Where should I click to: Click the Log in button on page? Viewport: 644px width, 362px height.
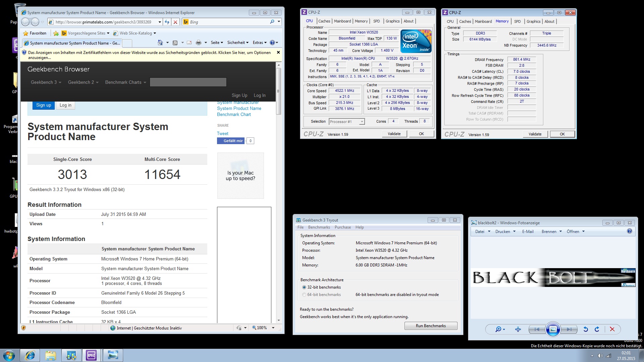[65, 105]
